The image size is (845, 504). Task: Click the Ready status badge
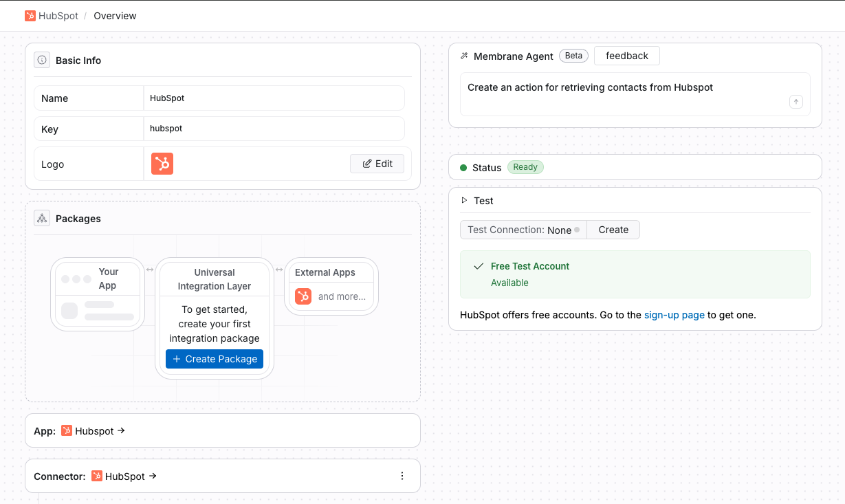525,167
